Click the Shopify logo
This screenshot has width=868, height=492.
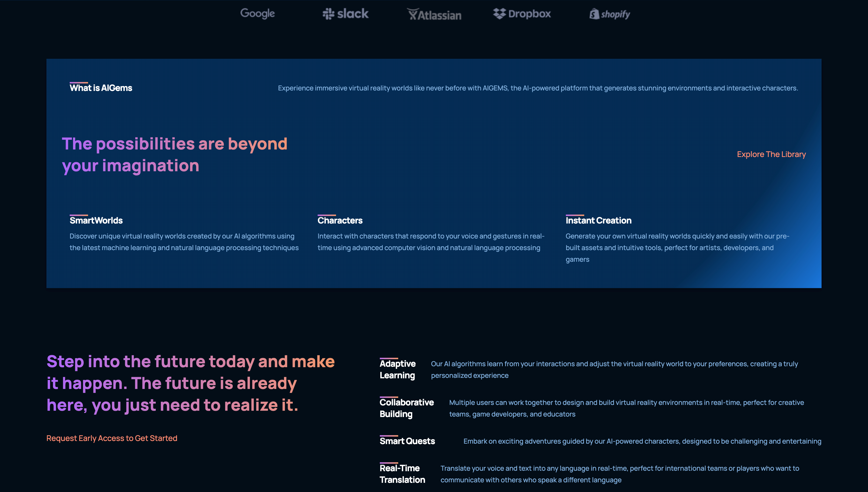click(610, 14)
